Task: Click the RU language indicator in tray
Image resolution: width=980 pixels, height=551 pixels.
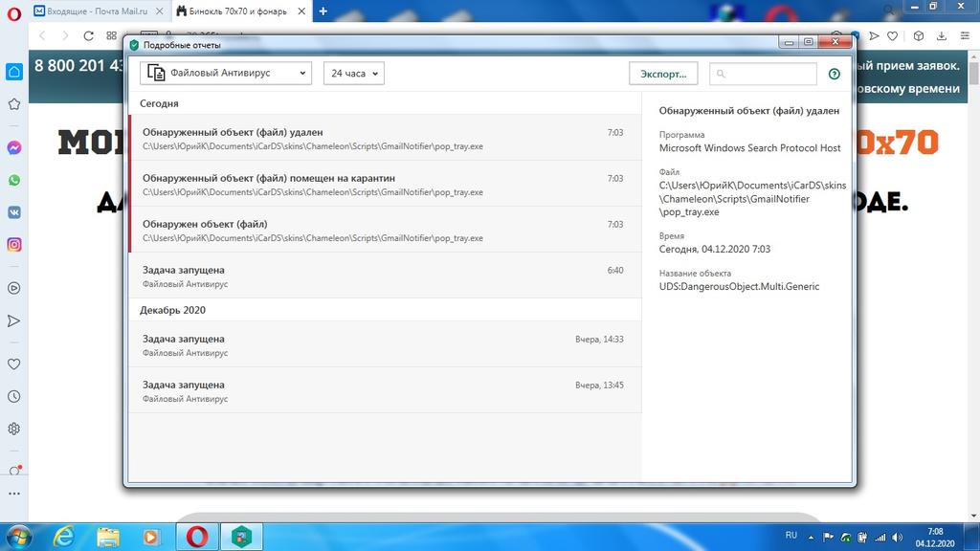Action: [791, 535]
